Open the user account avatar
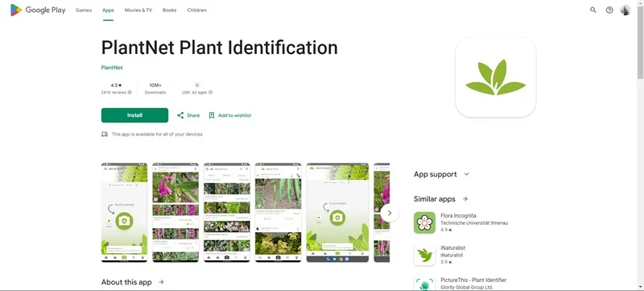644x291 pixels. (x=625, y=10)
